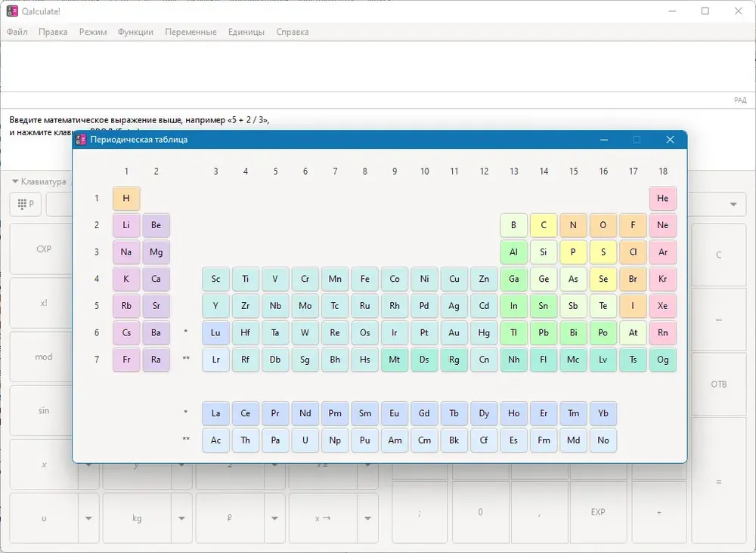Open the Функции menu
Viewport: 756px width, 553px height.
click(135, 32)
